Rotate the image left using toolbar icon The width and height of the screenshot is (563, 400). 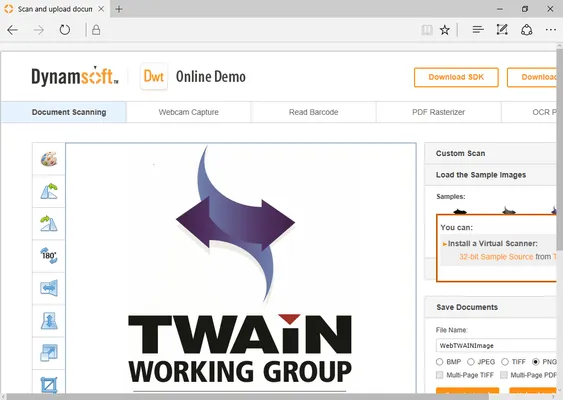[x=49, y=191]
